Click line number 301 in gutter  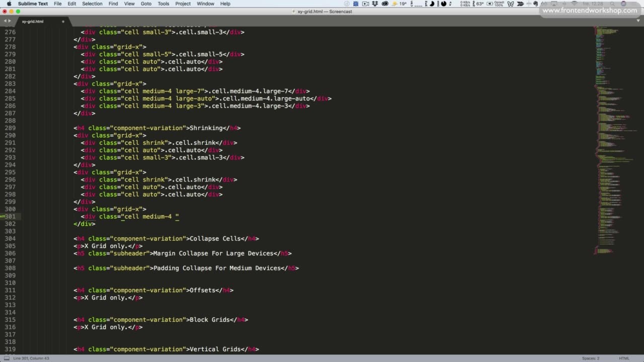[x=10, y=217]
